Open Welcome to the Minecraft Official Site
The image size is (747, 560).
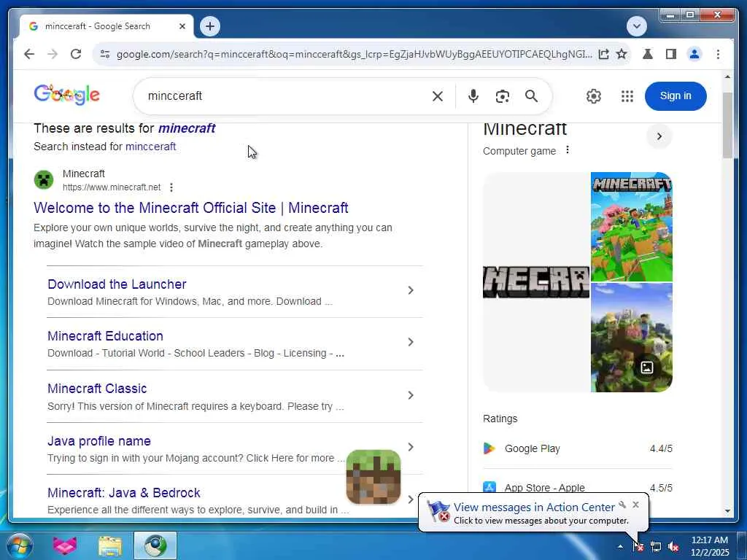(190, 208)
